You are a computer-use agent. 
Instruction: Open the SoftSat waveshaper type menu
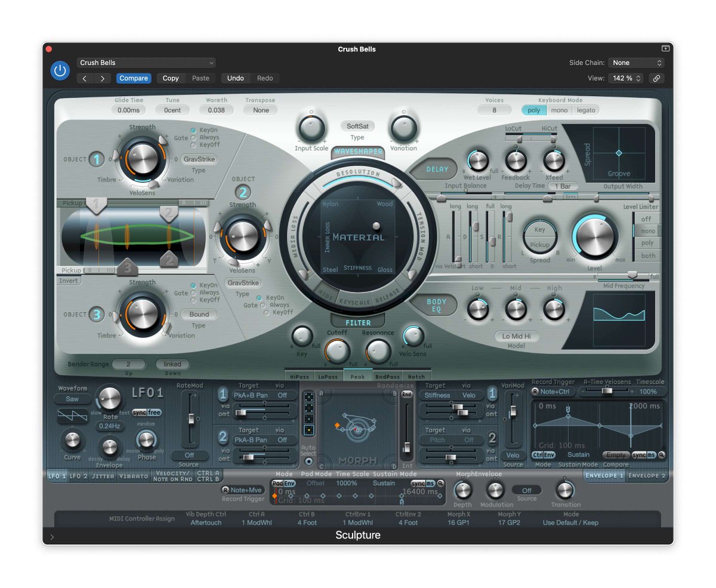[x=357, y=126]
